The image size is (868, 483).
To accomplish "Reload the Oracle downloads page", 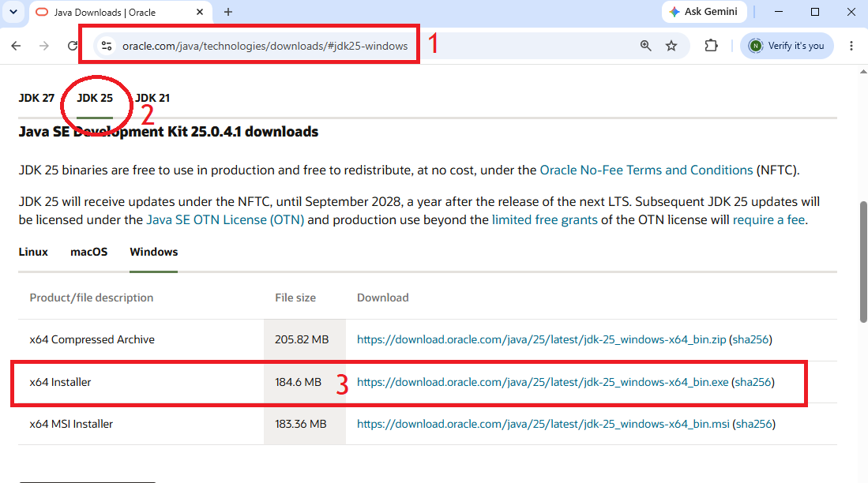I will click(73, 46).
